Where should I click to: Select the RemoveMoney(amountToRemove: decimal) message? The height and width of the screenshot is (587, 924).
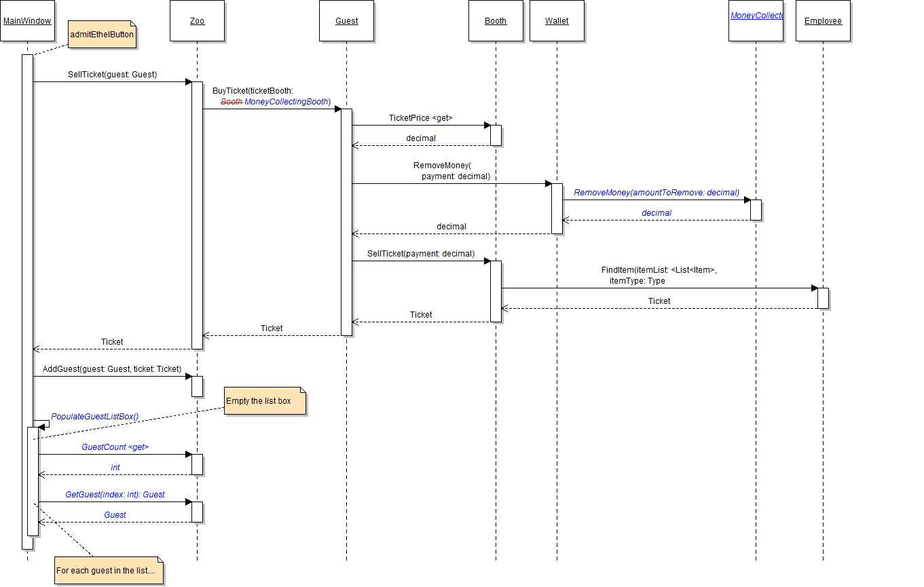tap(657, 193)
